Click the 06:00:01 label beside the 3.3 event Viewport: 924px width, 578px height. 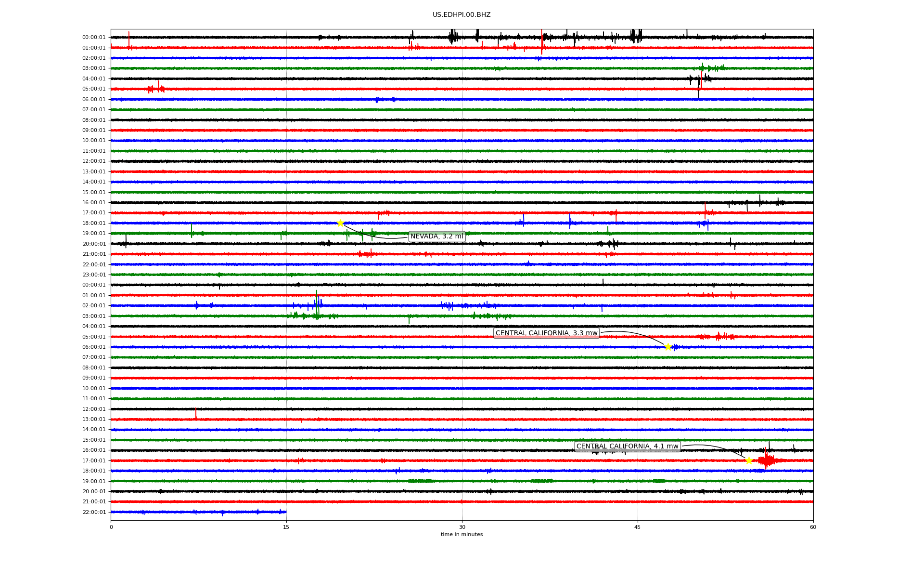coord(94,347)
